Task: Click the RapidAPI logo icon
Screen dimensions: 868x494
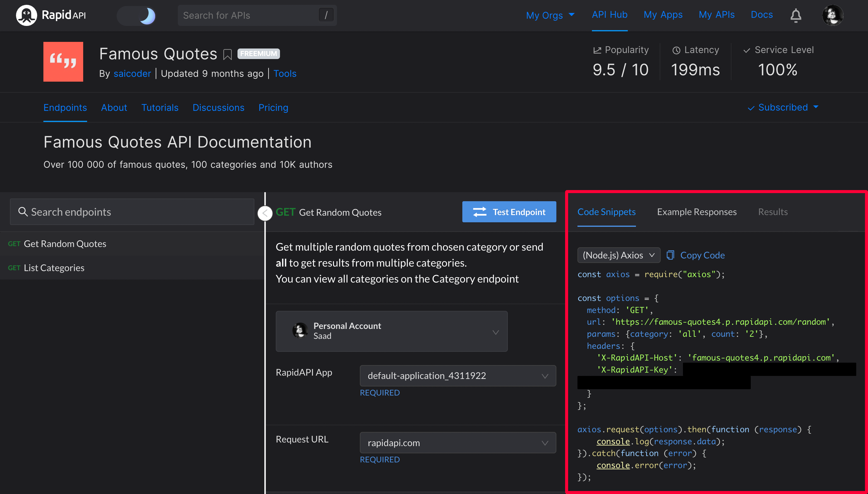Action: click(26, 15)
